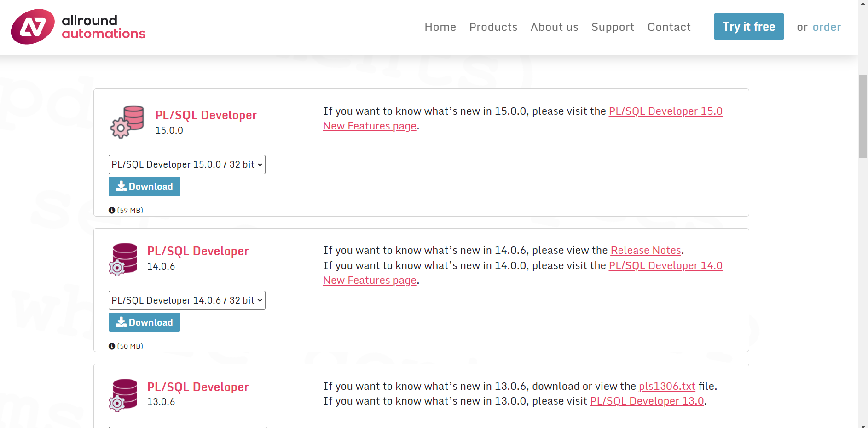Image resolution: width=868 pixels, height=428 pixels.
Task: Click the PL/SQL Developer 14.0.6 product icon
Action: tap(123, 258)
